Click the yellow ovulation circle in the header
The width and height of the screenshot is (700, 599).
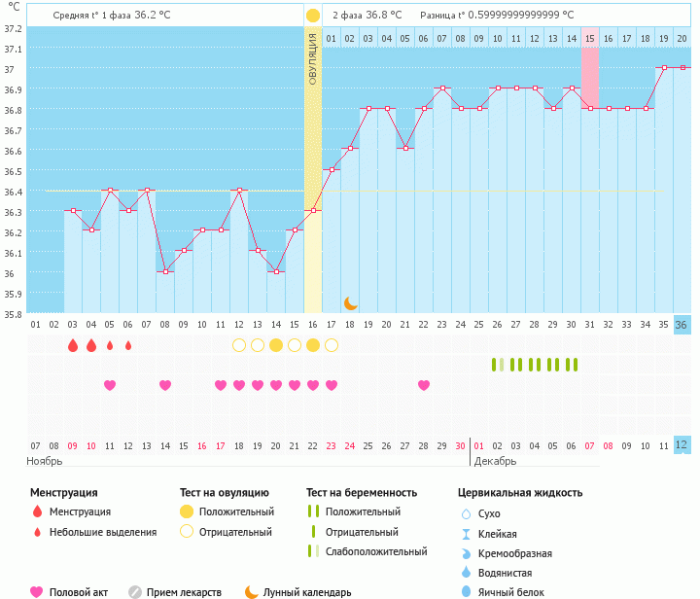pyautogui.click(x=312, y=16)
